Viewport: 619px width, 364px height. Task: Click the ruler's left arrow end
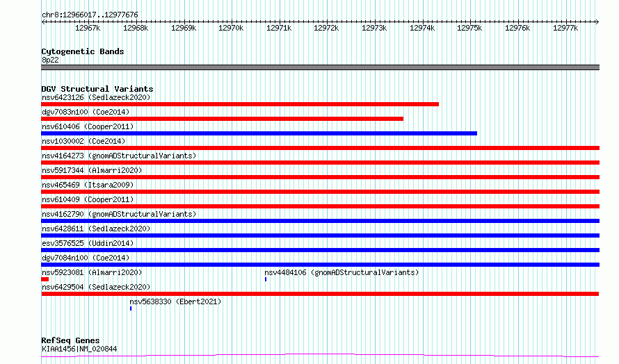click(43, 22)
